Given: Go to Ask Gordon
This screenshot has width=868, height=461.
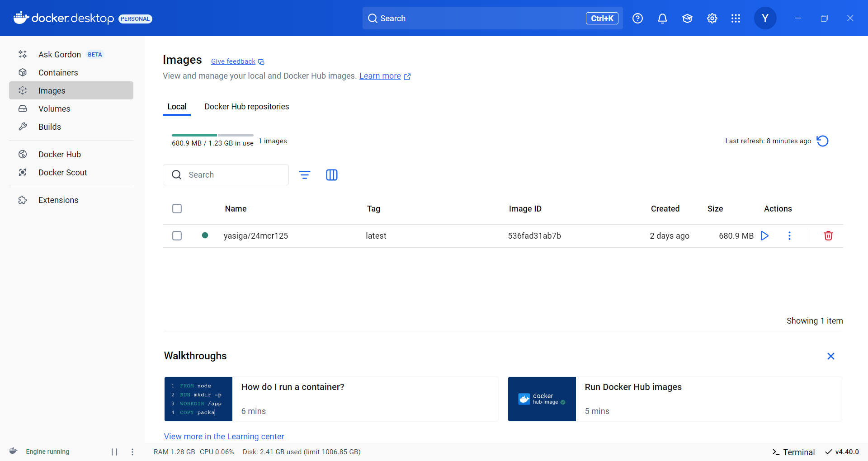Looking at the screenshot, I should tap(71, 54).
